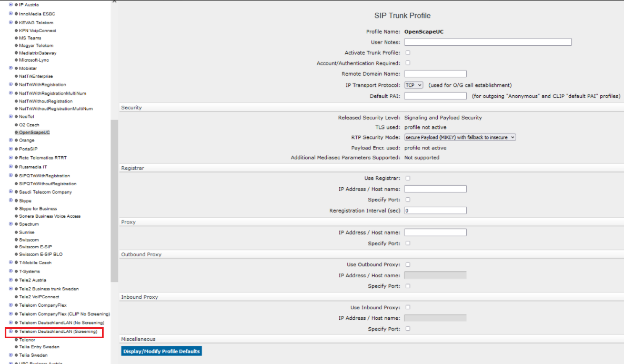The width and height of the screenshot is (624, 364).
Task: Enable the Use Inbound Proxy checkbox
Action: 408,307
